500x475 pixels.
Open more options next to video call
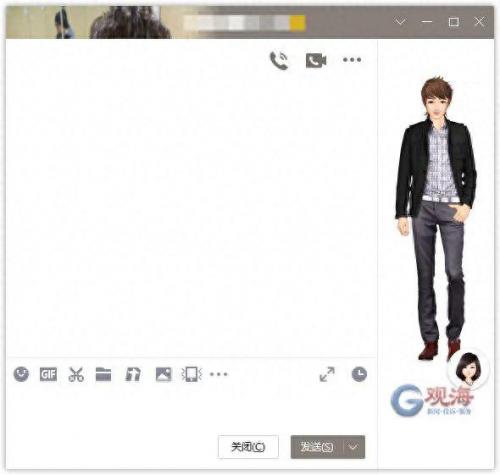[x=352, y=60]
